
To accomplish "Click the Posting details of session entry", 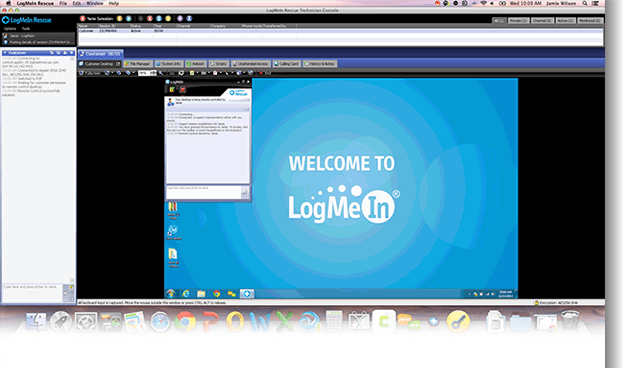I will tap(38, 42).
